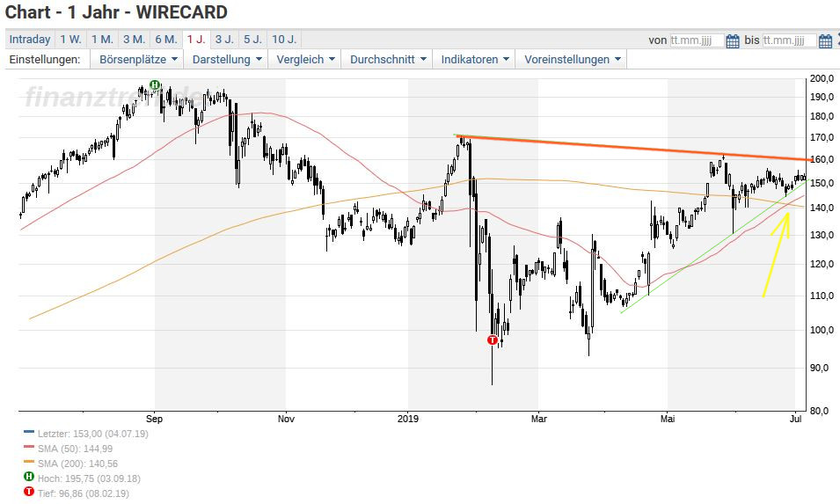Open the Voreinstellungen dropdown
The height and width of the screenshot is (504, 840).
click(571, 60)
